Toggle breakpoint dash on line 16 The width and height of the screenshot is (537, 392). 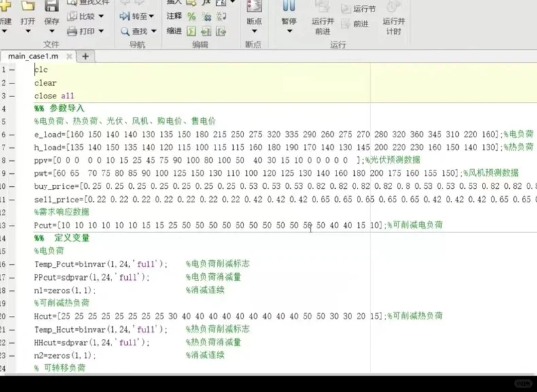coord(12,265)
